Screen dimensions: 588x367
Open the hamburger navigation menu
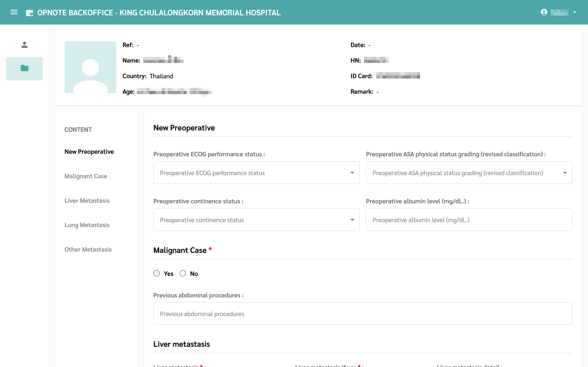pyautogui.click(x=14, y=12)
